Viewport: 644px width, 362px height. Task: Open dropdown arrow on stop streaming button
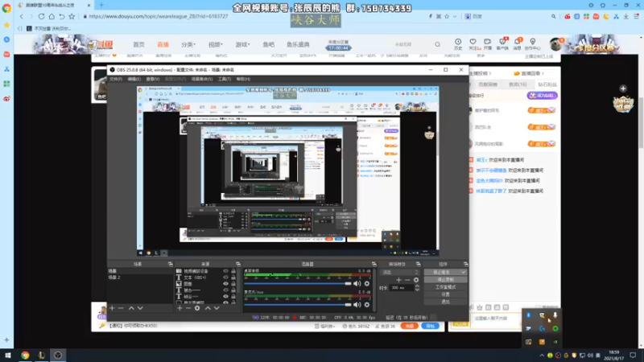[x=464, y=272]
